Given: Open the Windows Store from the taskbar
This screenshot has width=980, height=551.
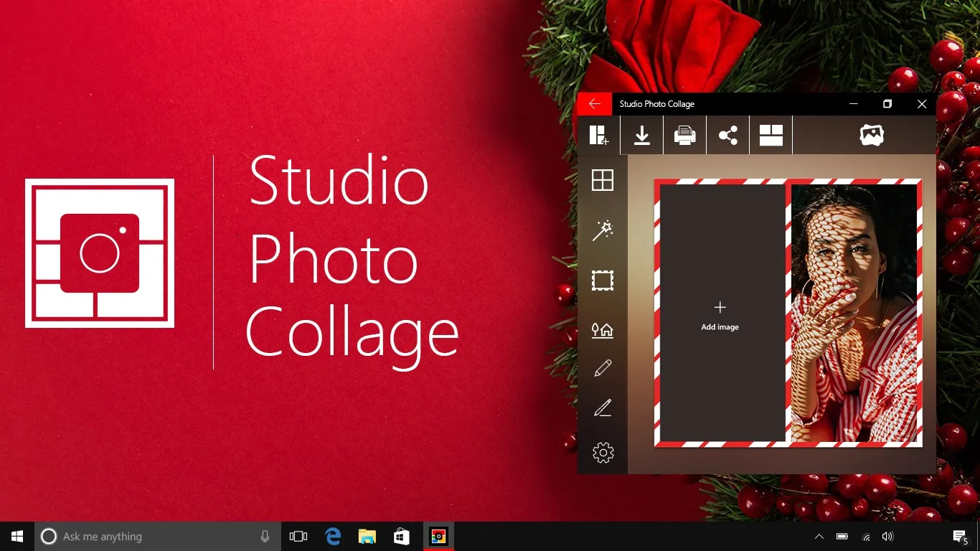Looking at the screenshot, I should [402, 536].
